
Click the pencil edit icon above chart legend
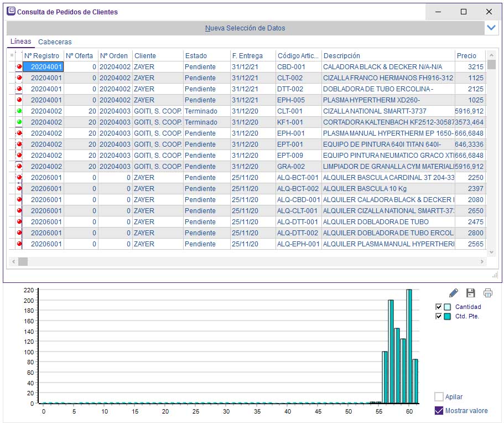454,293
